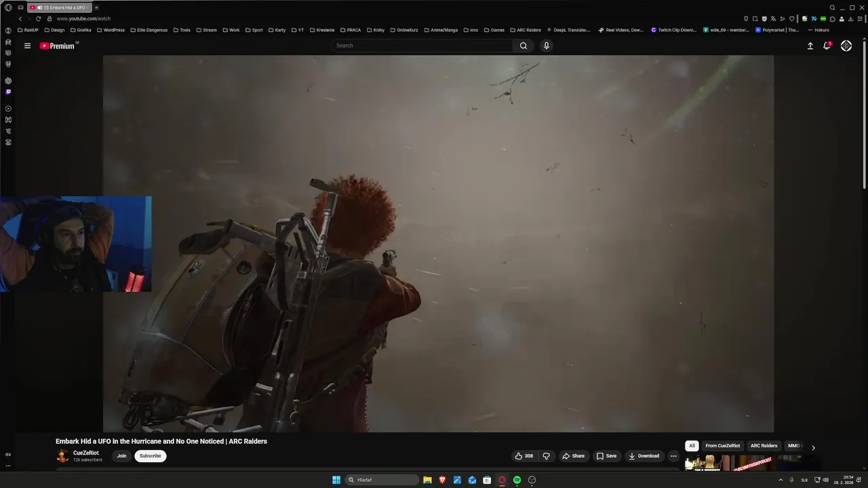This screenshot has height=488, width=868.
Task: Open the YouTube hamburger guide menu
Action: click(x=27, y=46)
